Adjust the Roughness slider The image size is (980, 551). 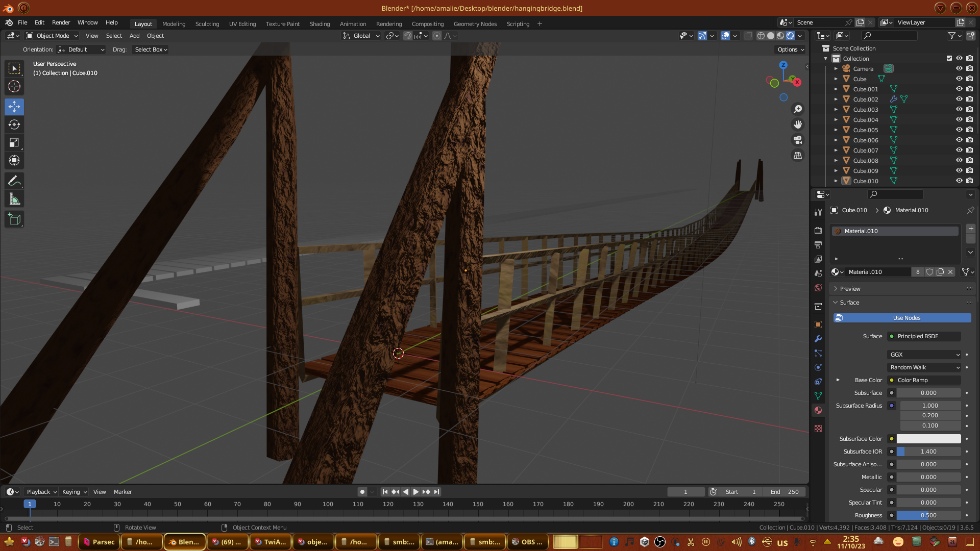tap(928, 515)
